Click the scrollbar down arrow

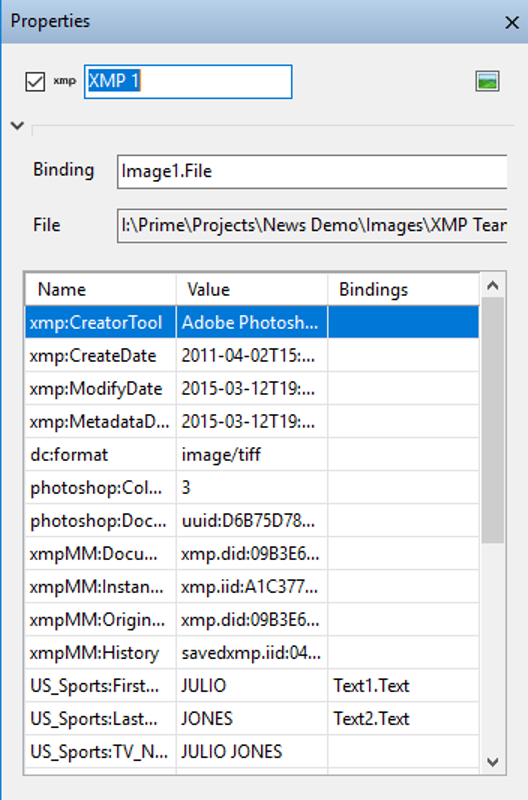[x=492, y=762]
